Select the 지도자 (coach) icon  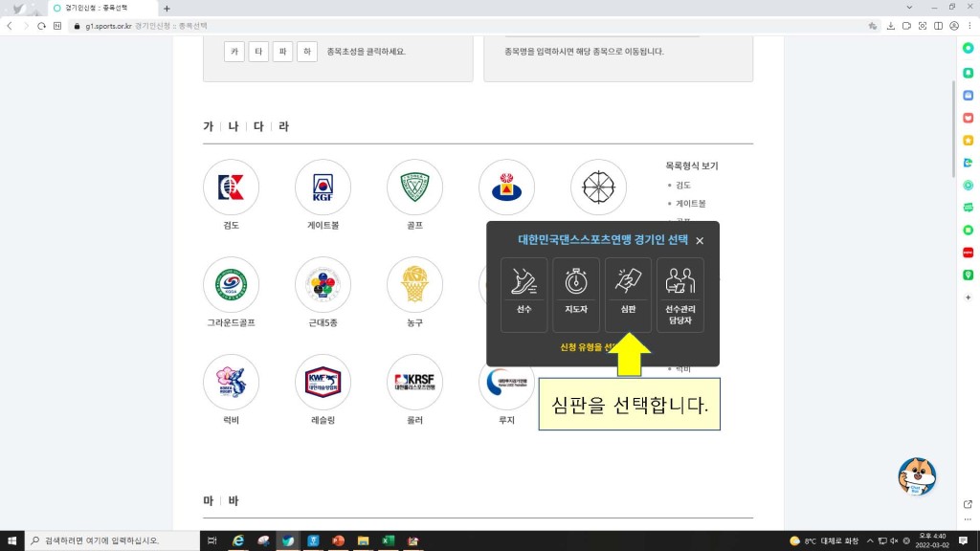(x=575, y=295)
